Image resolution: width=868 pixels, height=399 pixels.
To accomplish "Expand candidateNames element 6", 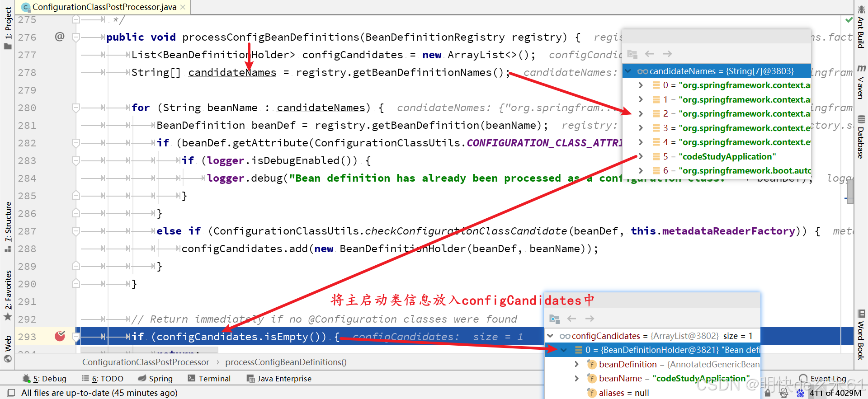I will (641, 170).
